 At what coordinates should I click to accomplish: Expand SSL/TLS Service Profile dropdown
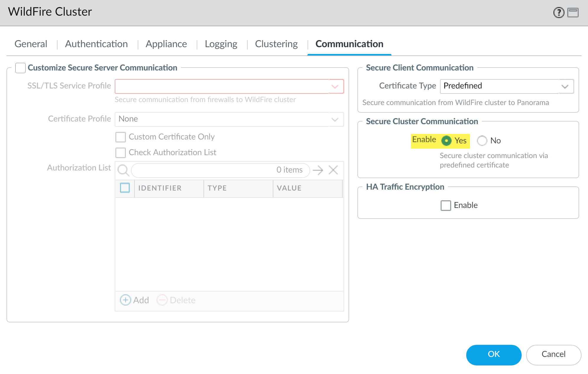(335, 86)
